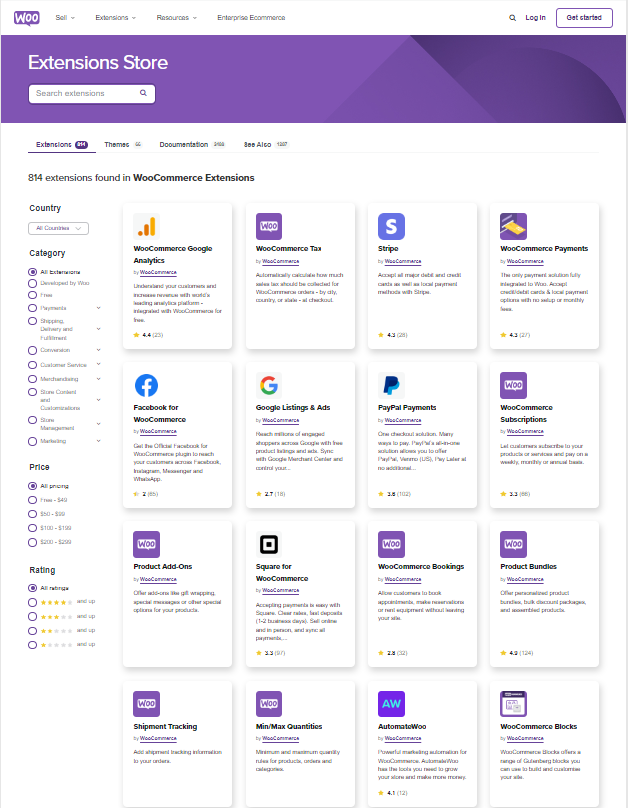Image resolution: width=628 pixels, height=808 pixels.
Task: Open the Google Listings & Ads title
Action: pos(293,408)
